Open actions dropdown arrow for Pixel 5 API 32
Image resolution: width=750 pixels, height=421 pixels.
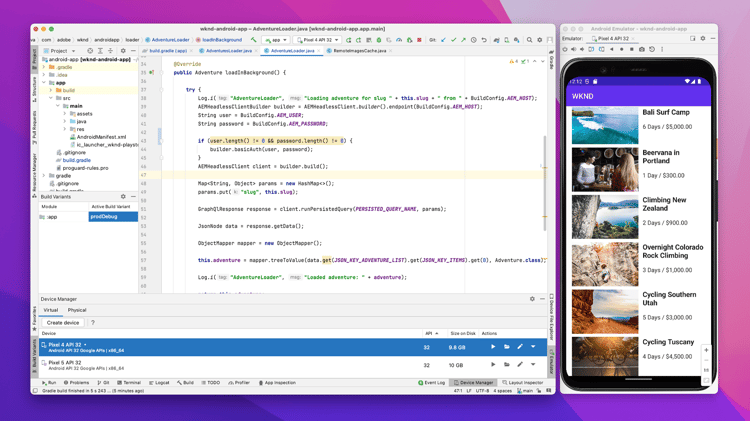(x=533, y=365)
